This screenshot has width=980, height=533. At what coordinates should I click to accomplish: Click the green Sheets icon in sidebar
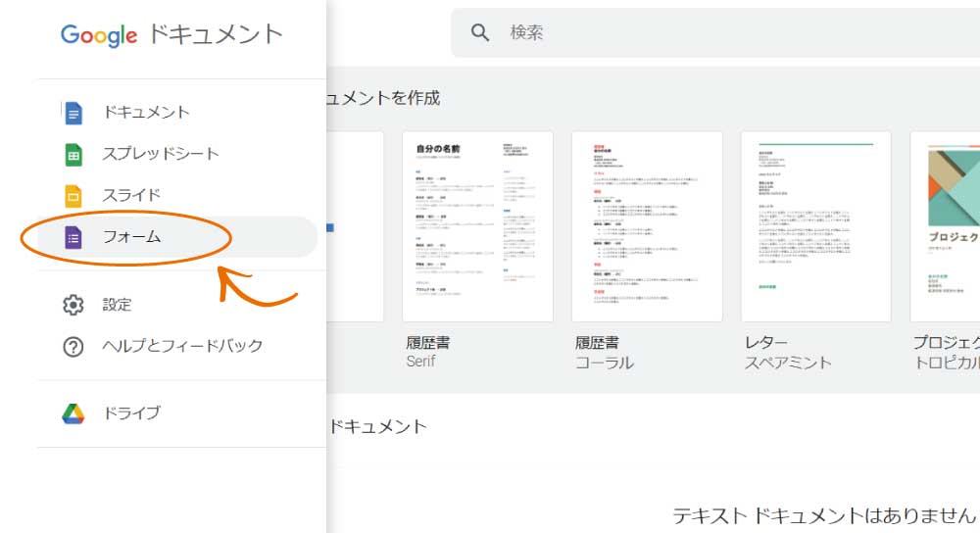tap(73, 154)
